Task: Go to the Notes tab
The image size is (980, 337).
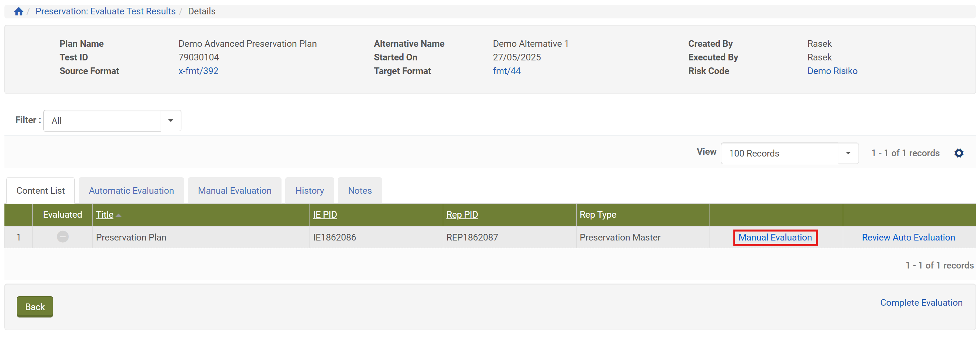Action: tap(360, 190)
